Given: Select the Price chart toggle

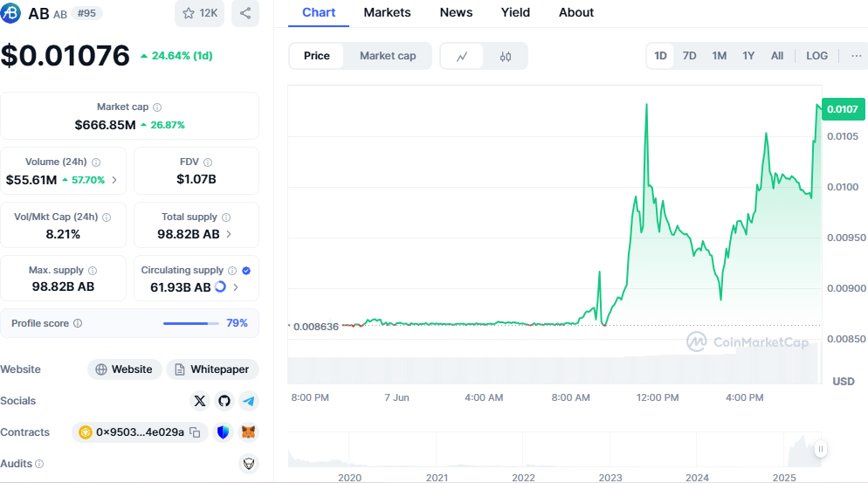Looking at the screenshot, I should pos(317,56).
